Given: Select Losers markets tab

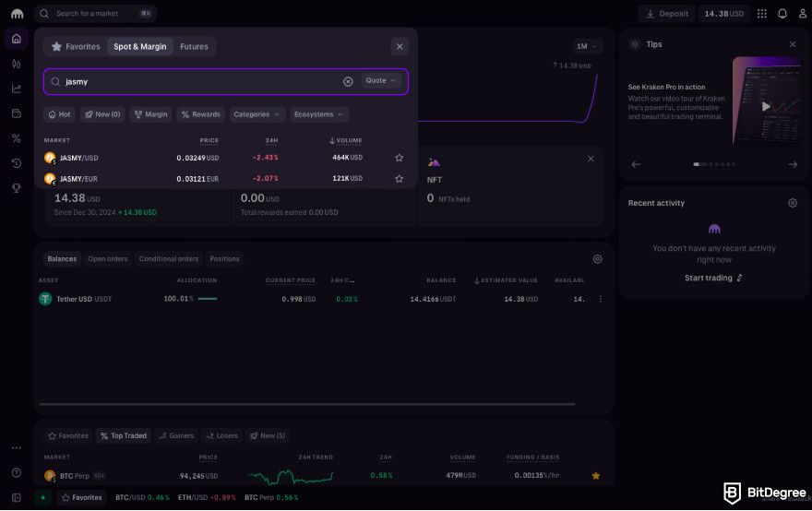Looking at the screenshot, I should (221, 436).
